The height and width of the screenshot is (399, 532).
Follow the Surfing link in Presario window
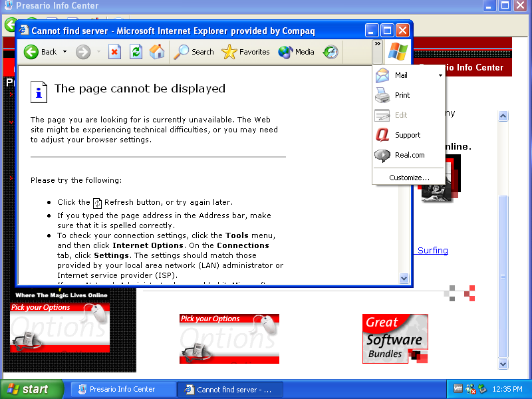pos(433,251)
